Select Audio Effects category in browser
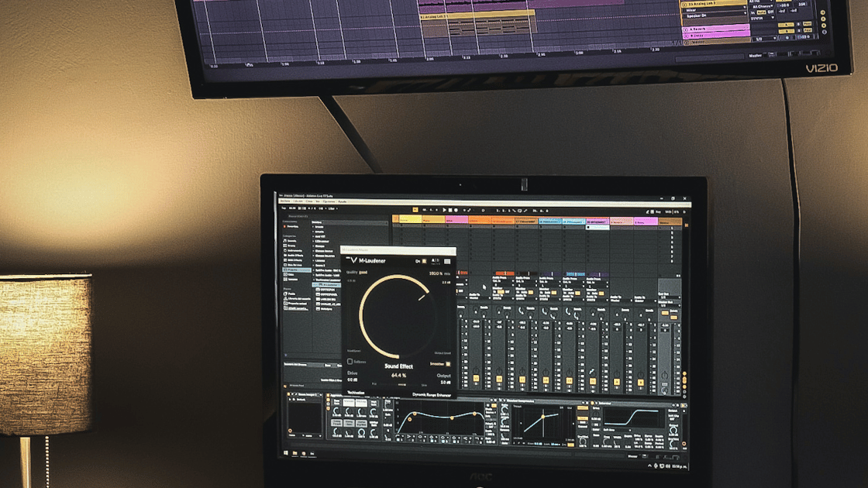 click(x=294, y=255)
